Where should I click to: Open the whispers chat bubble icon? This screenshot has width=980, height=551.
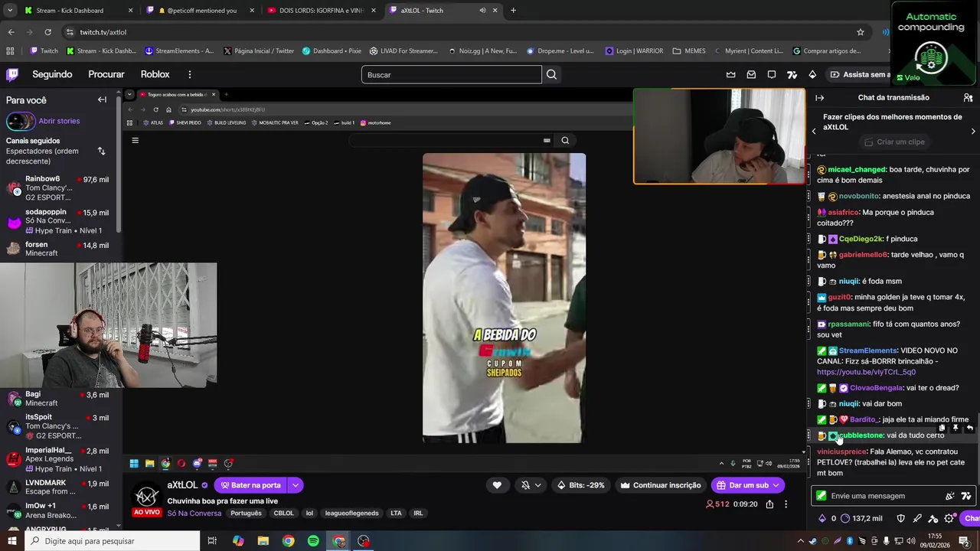(772, 74)
